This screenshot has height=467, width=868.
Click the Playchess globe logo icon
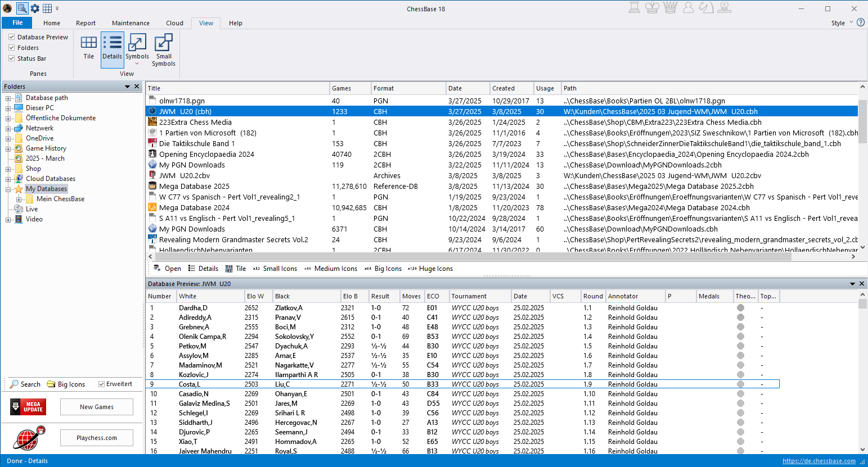[x=29, y=438]
